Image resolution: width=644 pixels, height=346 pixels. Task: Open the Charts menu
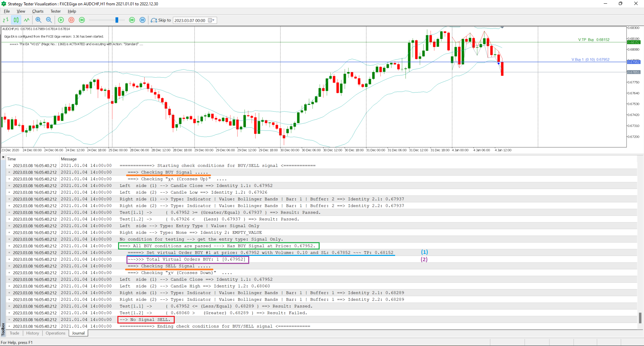[x=38, y=11]
